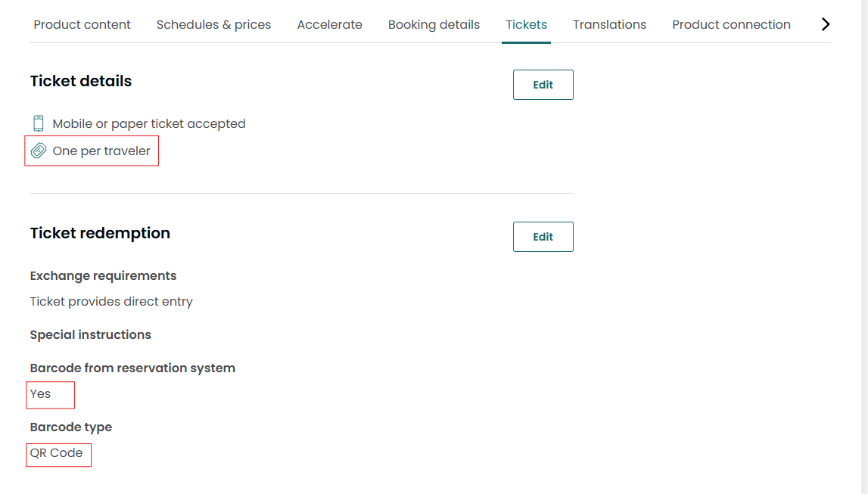
Task: Click the Yes value under Barcode from reservation system
Action: (41, 393)
